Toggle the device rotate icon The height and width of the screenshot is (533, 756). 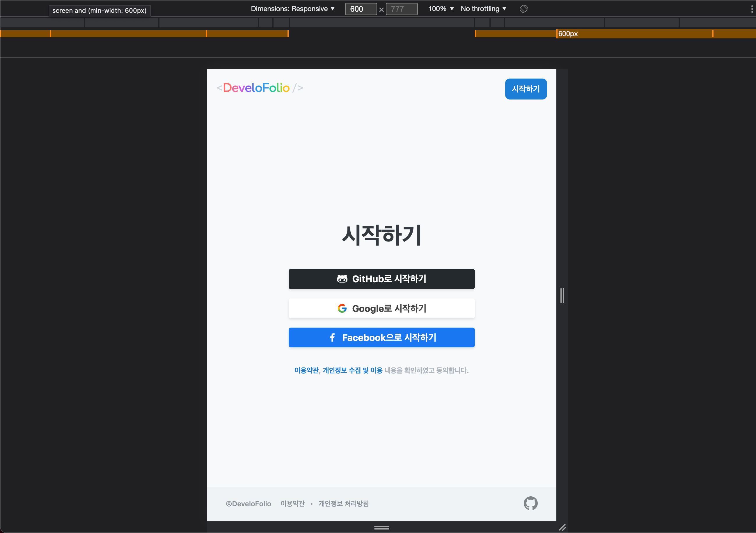[x=523, y=9]
